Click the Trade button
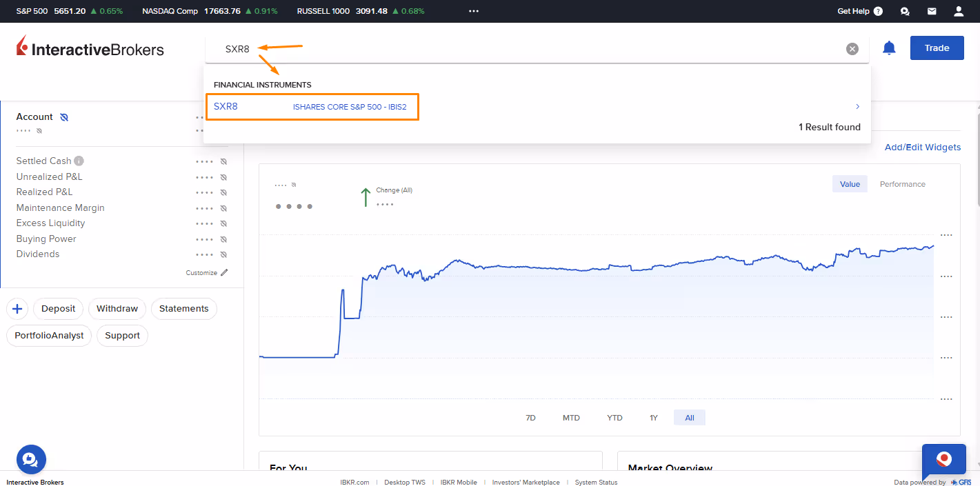Viewport: 980px width, 486px height. pos(937,48)
